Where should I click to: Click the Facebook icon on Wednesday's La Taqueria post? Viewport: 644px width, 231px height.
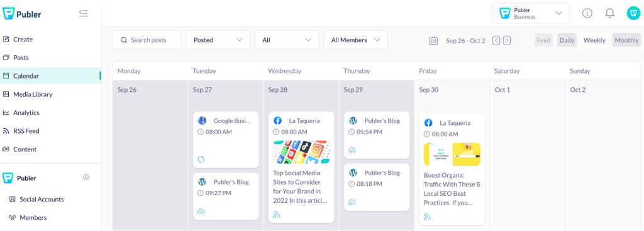277,121
